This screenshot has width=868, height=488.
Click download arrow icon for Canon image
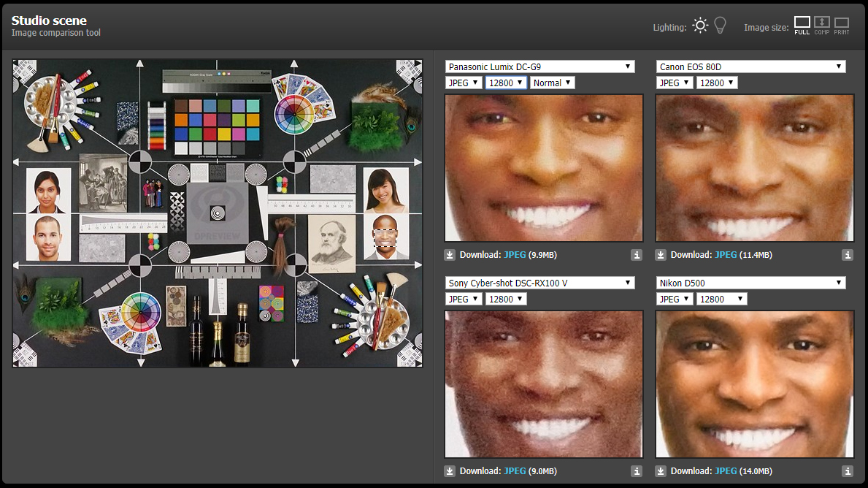click(661, 255)
